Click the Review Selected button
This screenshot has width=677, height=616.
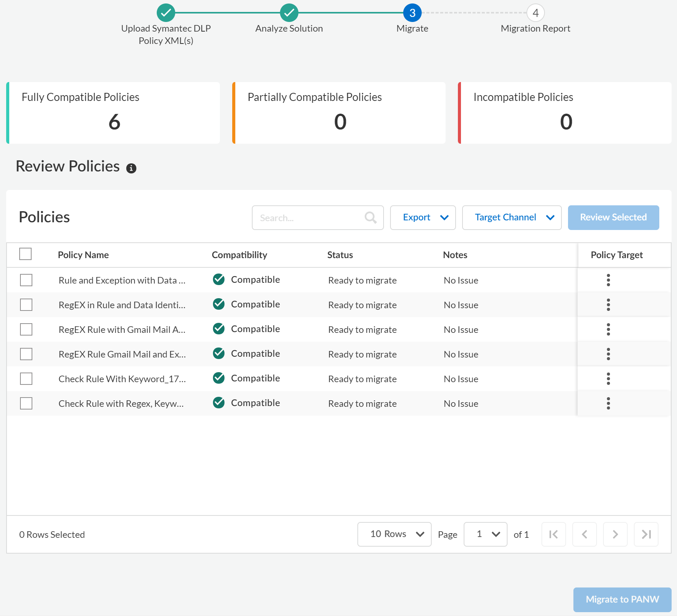(613, 218)
